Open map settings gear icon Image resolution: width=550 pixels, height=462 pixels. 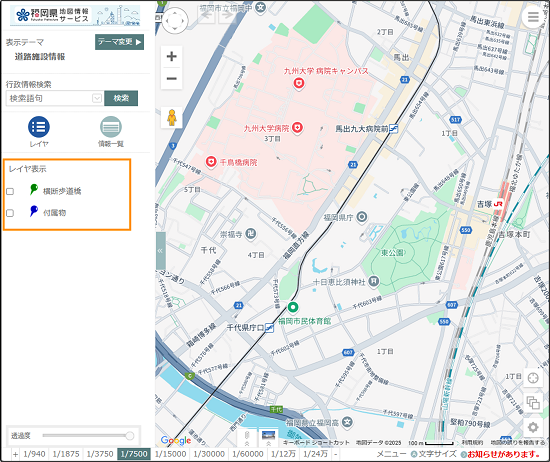[533, 427]
